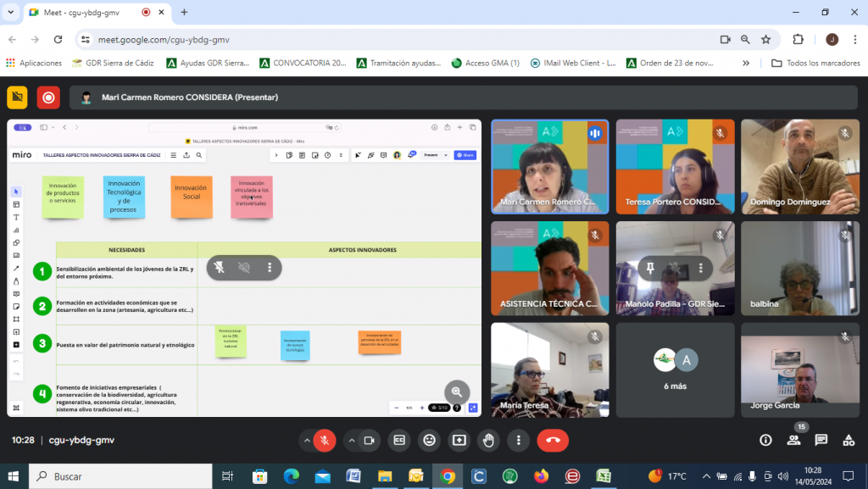Open Chrome camera permission icon in address bar
Viewport: 868px width, 489px height.
(726, 39)
